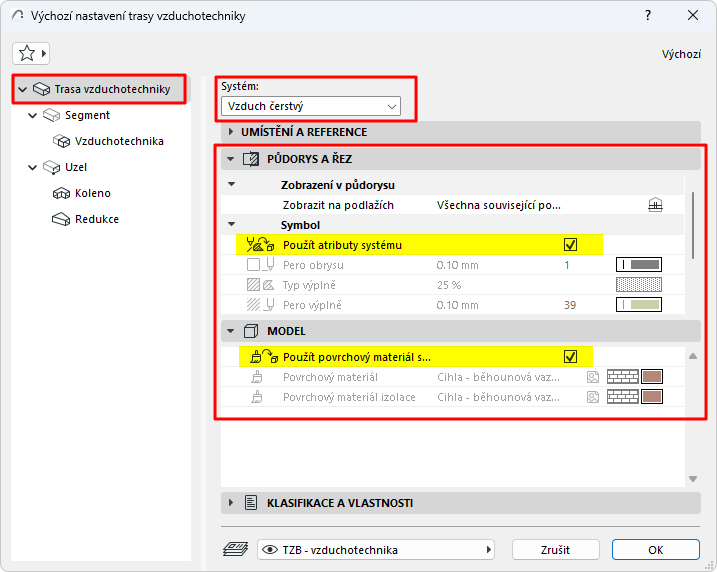This screenshot has width=717, height=572.
Task: Click the Klasifikace a vlastnosti list icon
Action: [x=251, y=503]
